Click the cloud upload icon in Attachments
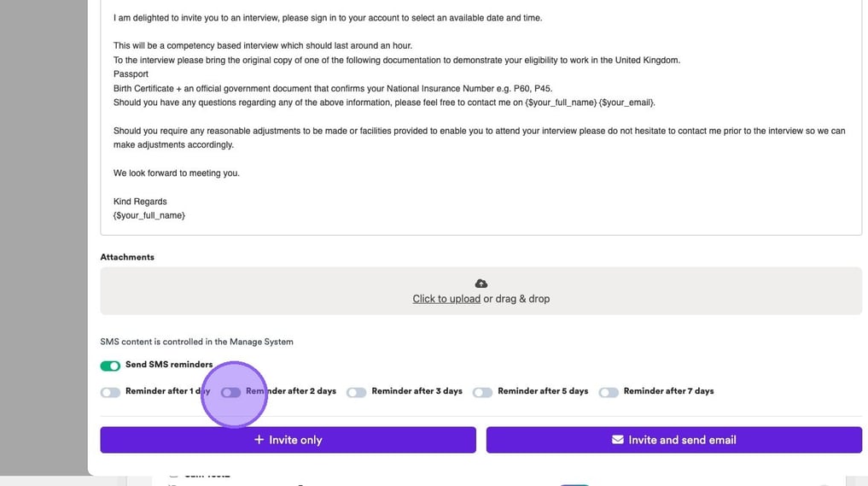 pos(481,284)
